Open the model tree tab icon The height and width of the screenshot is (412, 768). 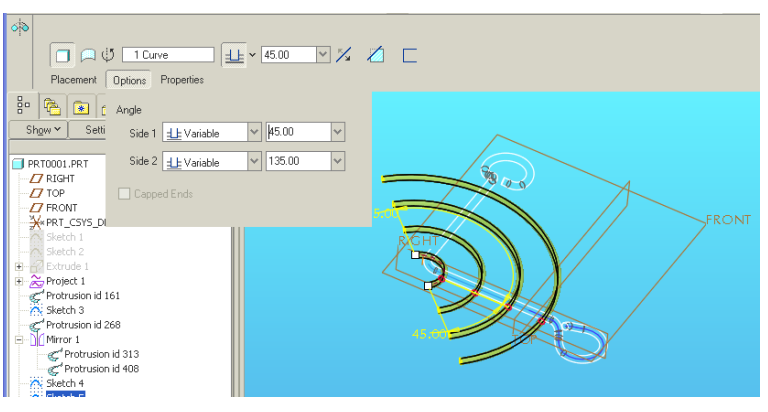coord(24,106)
